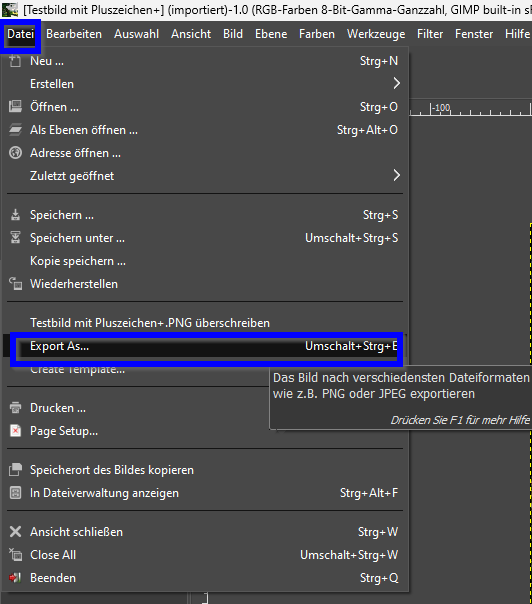Viewport: 532px width, 604px height.
Task: Click the save icon beside Speichern
Action: pyautogui.click(x=15, y=215)
